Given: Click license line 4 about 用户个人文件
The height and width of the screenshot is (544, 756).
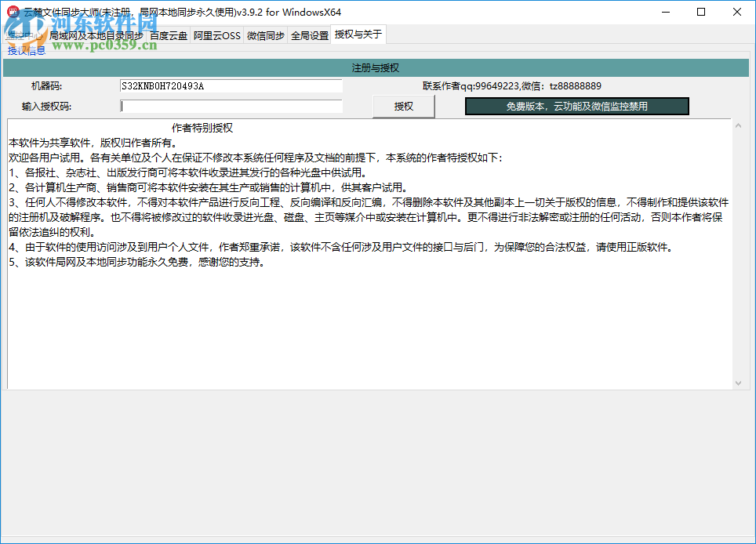Looking at the screenshot, I should 341,248.
